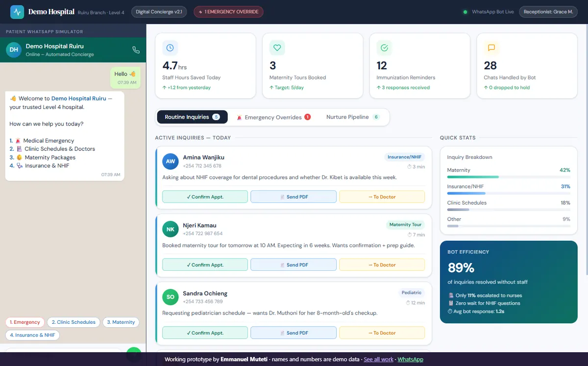Tap the '1. Emergency' quick reply chip

click(25, 322)
